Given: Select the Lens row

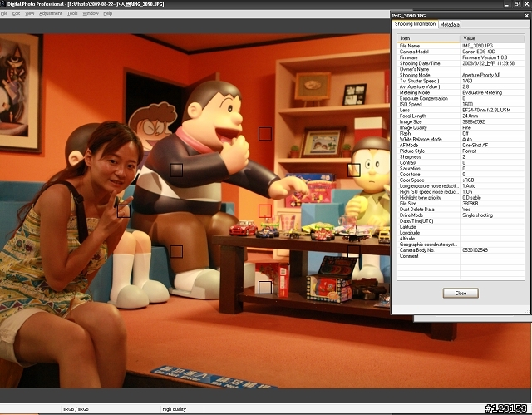Looking at the screenshot, I should [461, 110].
